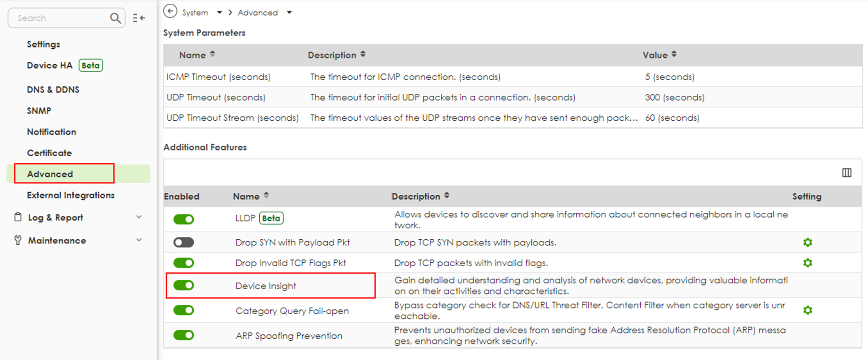Viewport: 868px width, 360px height.
Task: Open the column chooser icon
Action: pyautogui.click(x=847, y=173)
